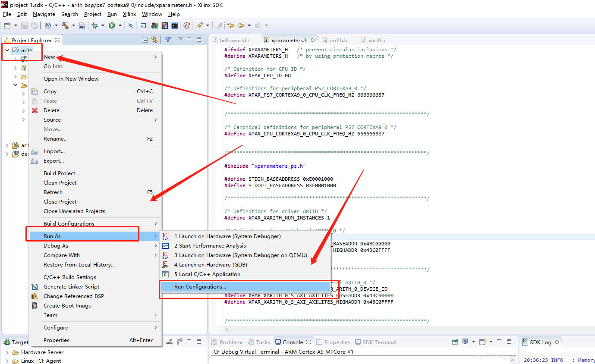The image size is (595, 364).
Task: Click the Console display selected console icon
Action: (465, 342)
